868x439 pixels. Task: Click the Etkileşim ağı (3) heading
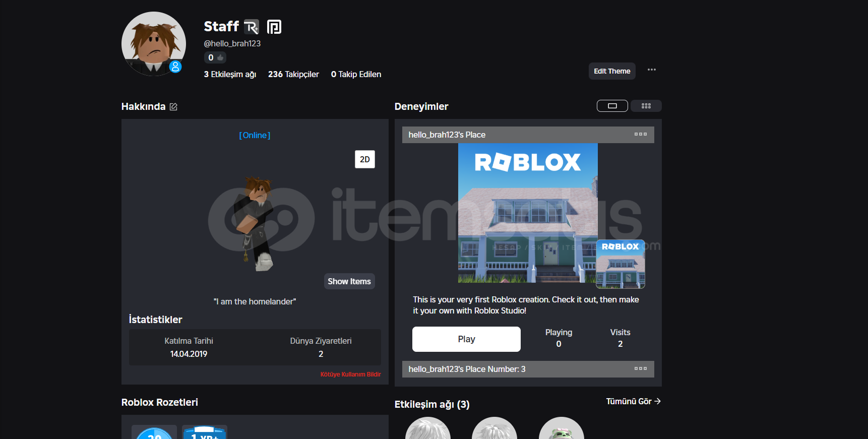(432, 404)
